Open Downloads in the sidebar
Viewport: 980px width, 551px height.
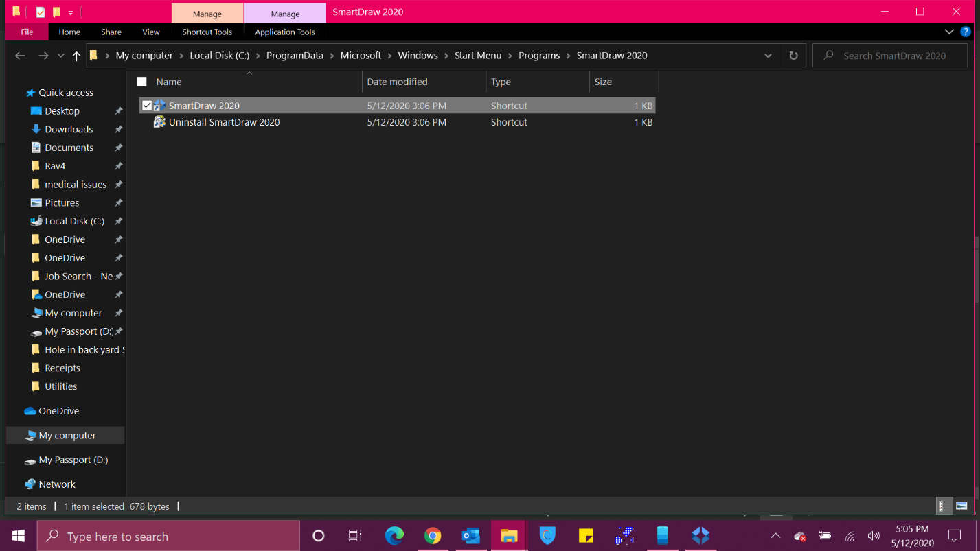[69, 129]
